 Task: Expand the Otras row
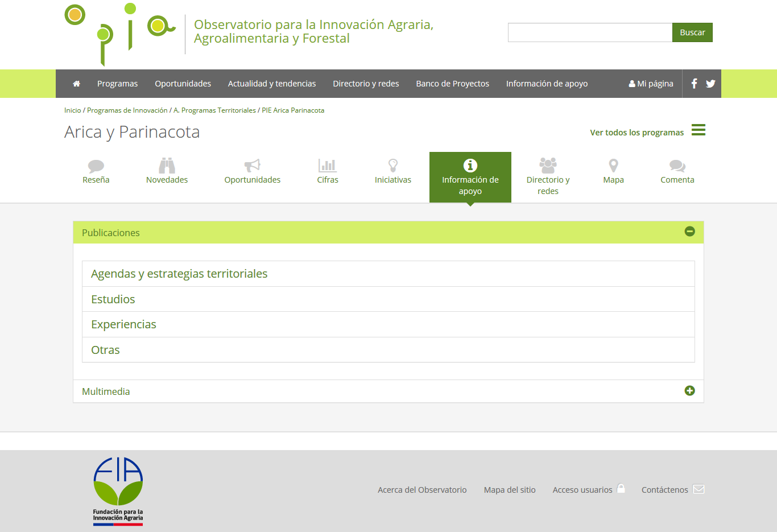click(388, 350)
